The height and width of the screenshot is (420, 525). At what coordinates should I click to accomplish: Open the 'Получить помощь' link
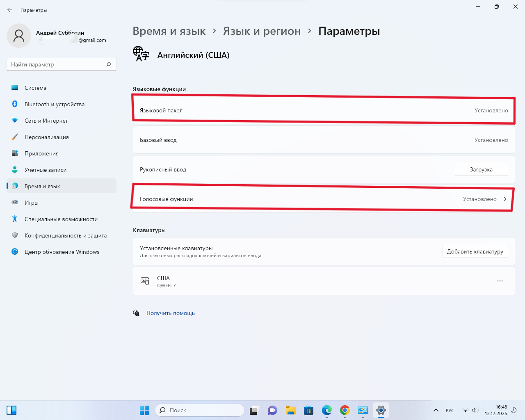[x=171, y=313]
